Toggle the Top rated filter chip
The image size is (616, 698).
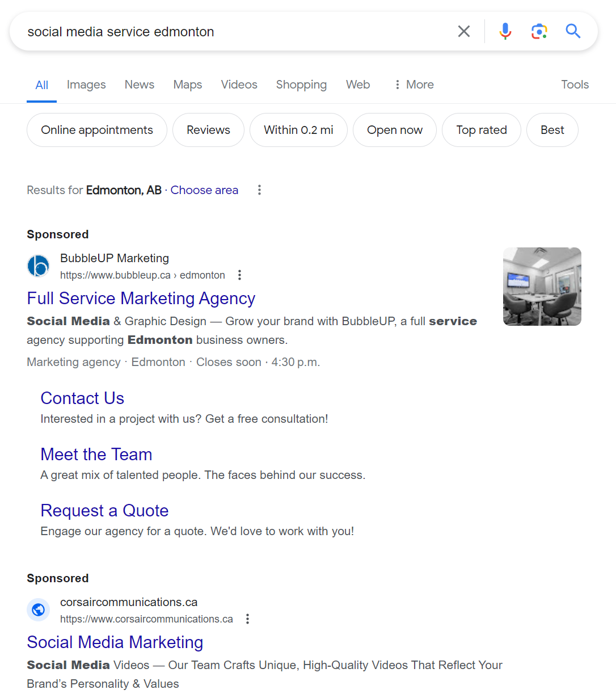pos(481,130)
